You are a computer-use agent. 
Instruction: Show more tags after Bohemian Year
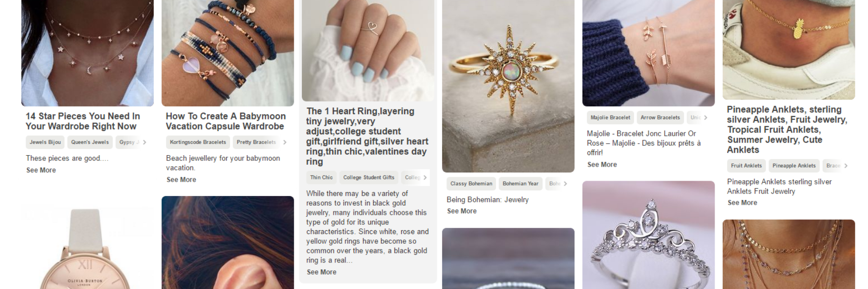(565, 184)
